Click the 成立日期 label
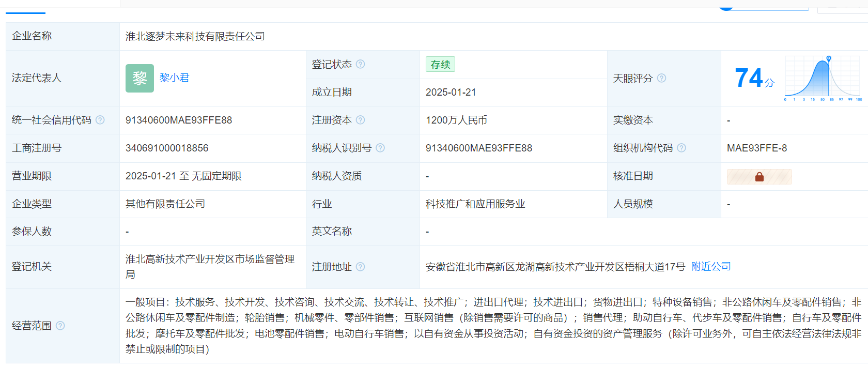The image size is (868, 367). point(332,92)
